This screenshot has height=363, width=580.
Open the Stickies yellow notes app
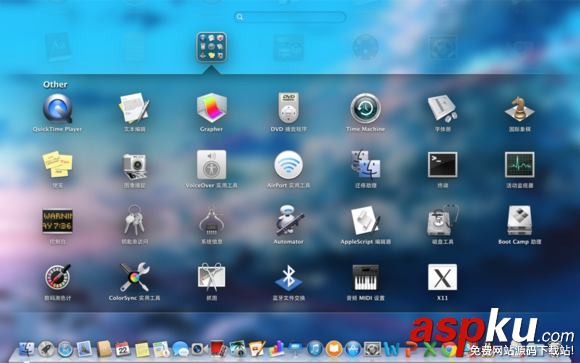57,164
